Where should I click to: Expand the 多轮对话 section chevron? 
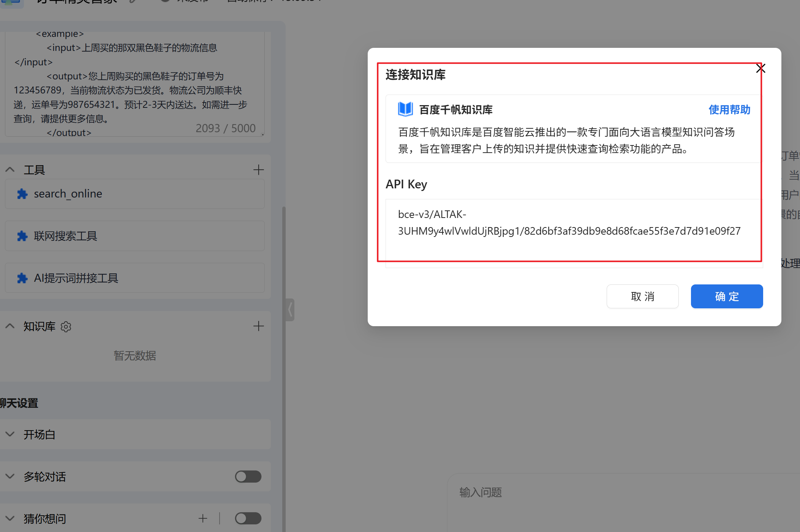[10, 477]
